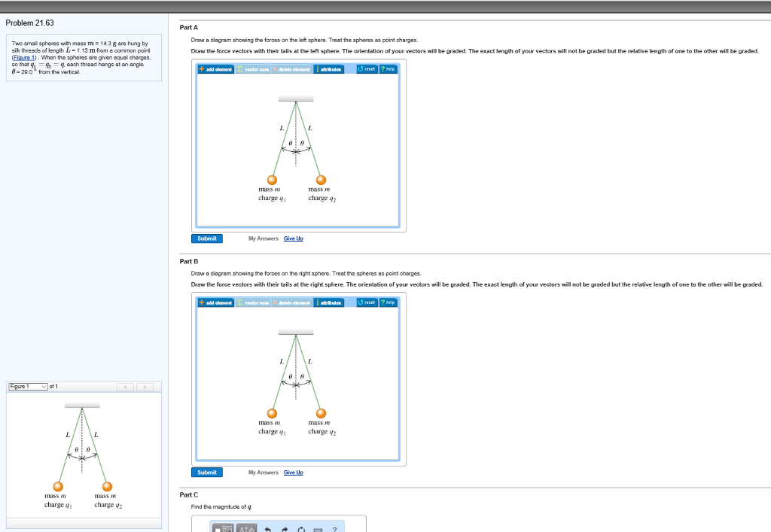Screen dimensions: 771x532
Task: Click 'Find the magnitude of q' text
Action: click(222, 507)
